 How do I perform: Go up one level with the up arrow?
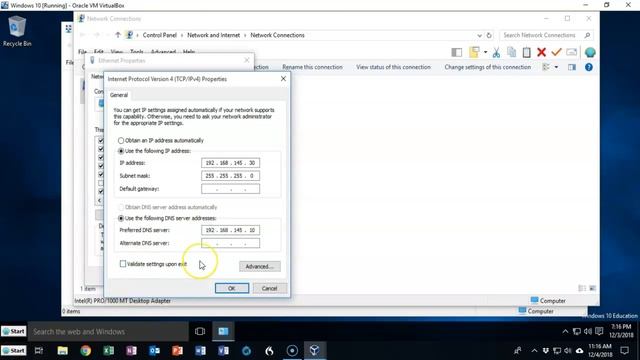coord(118,35)
